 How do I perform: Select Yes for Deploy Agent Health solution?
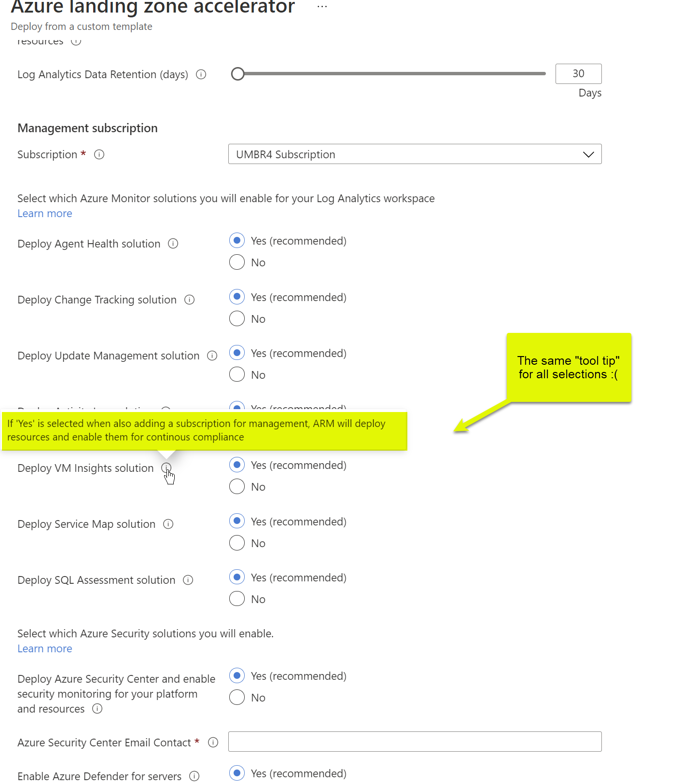click(237, 240)
